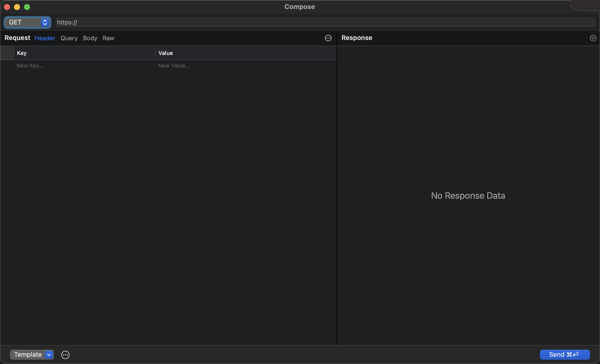Click the Response filter lines icon
Screen dimensions: 600x364
point(593,38)
